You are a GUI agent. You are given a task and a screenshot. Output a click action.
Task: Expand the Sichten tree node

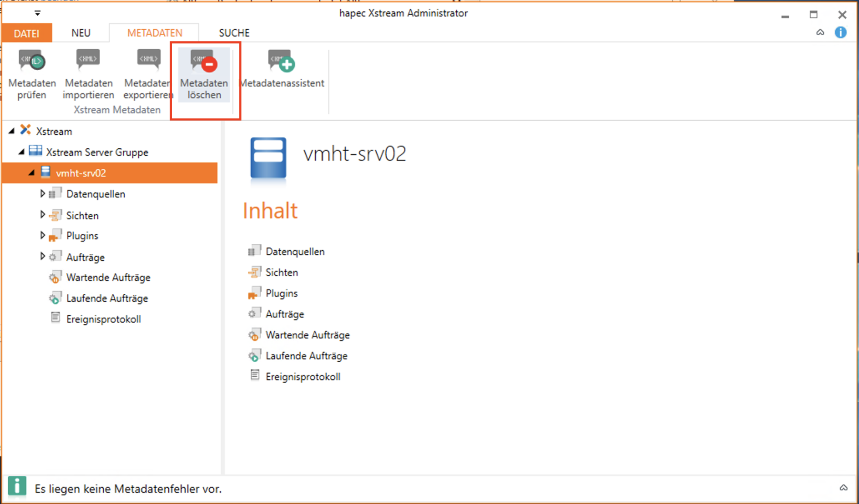42,215
